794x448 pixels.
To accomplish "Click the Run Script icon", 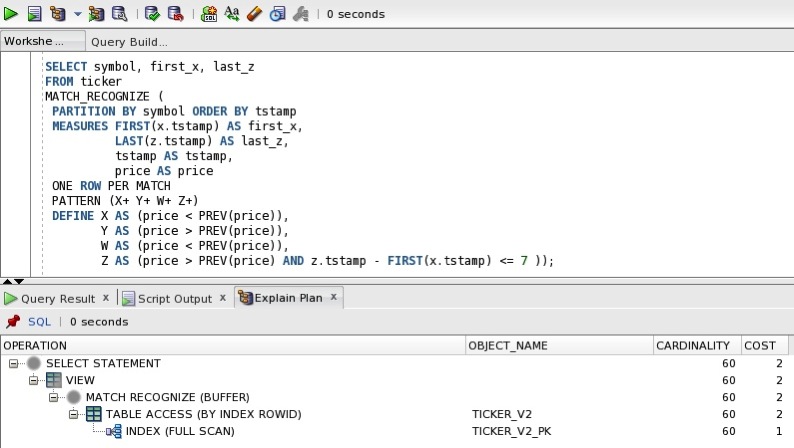I will click(x=34, y=14).
